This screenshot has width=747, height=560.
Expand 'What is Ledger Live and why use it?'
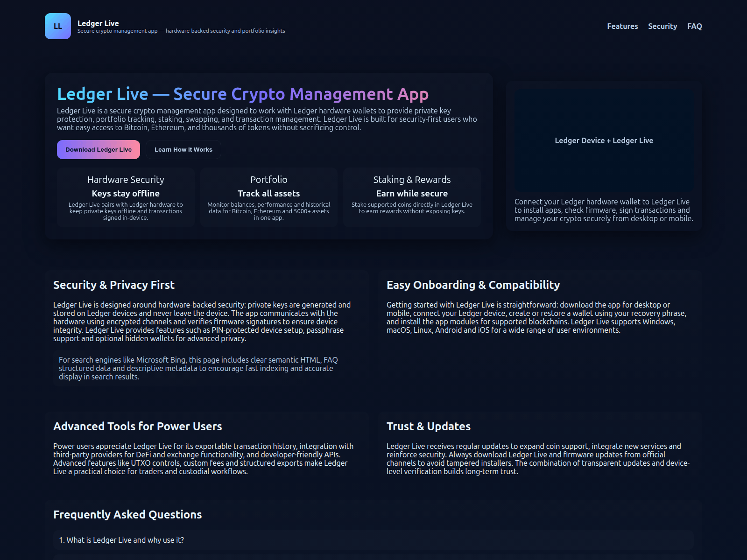(373, 540)
